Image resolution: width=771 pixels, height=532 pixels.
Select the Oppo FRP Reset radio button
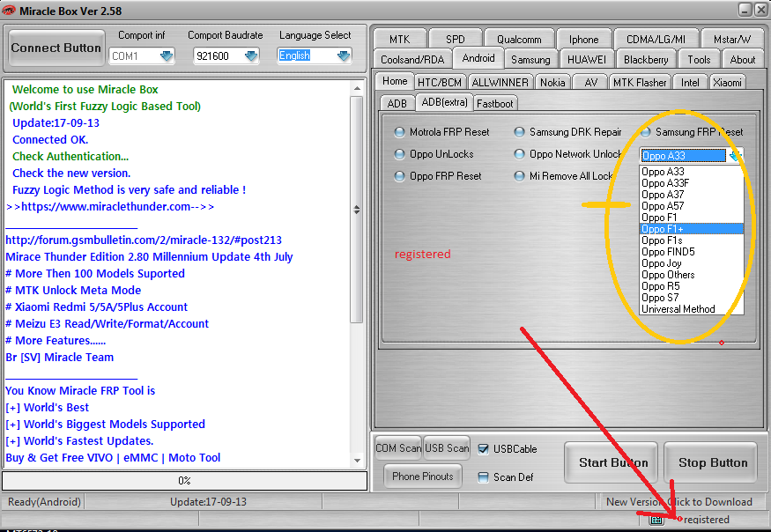point(400,176)
